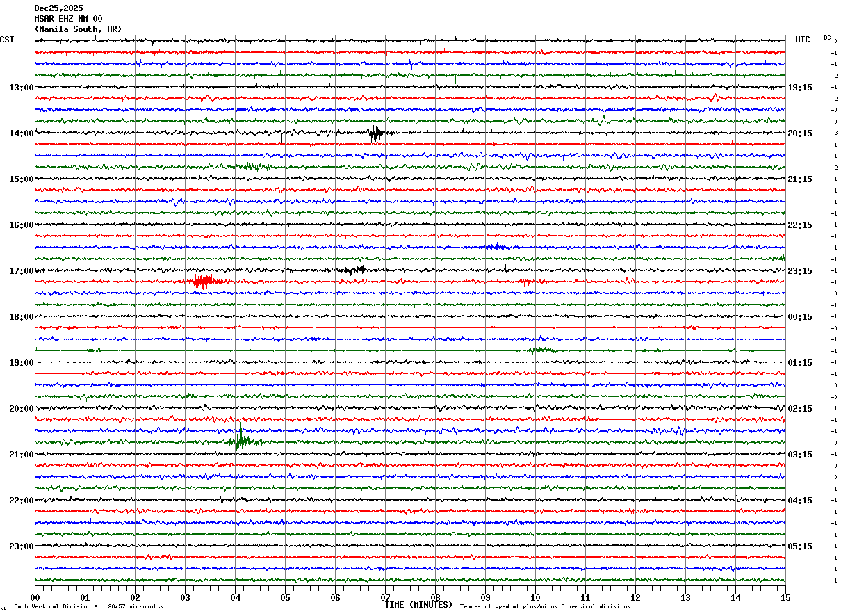This screenshot has width=841, height=616.
Task: Click the 03:15 UTC time label
Action: 800,455
